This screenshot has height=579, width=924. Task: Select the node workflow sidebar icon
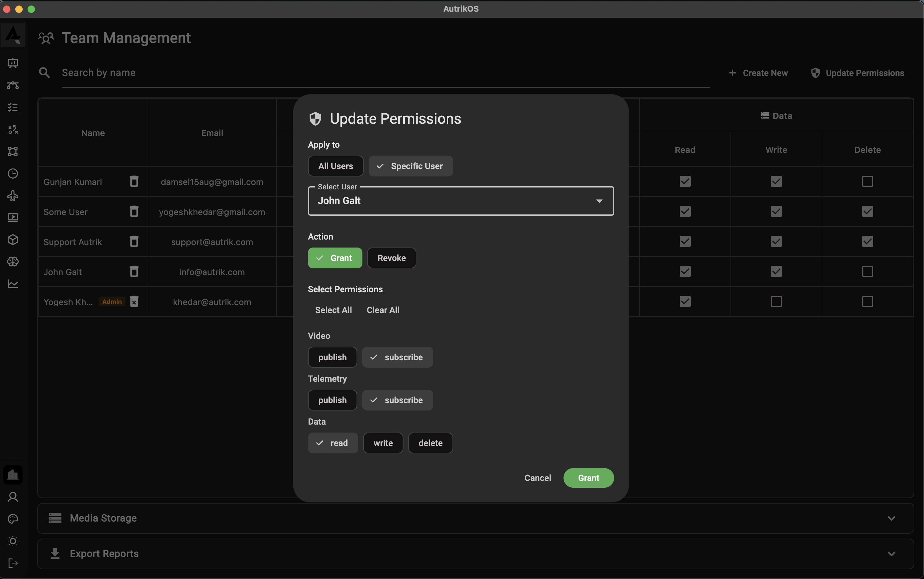tap(13, 85)
